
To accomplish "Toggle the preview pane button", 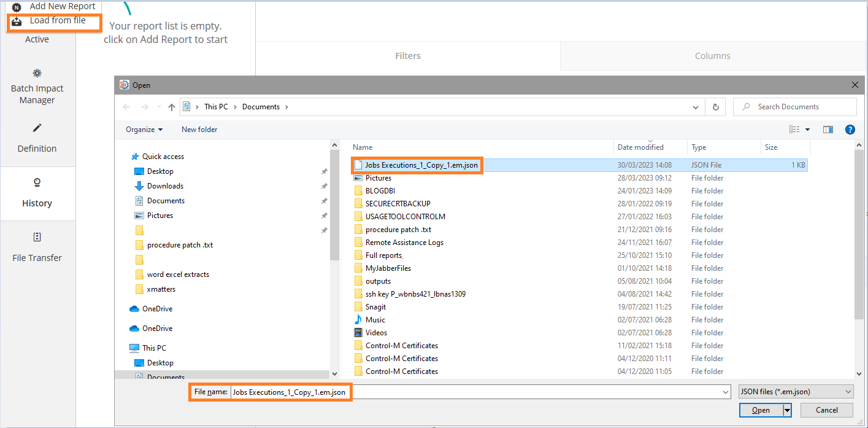I will (x=828, y=130).
